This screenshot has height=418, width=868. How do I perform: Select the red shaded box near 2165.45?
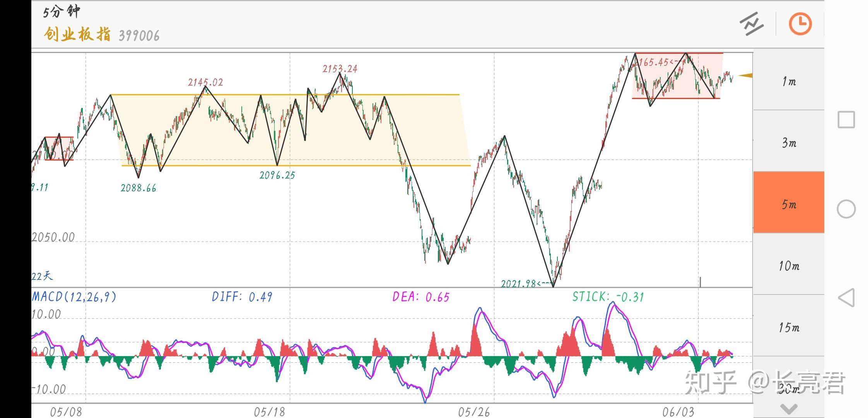tap(677, 75)
